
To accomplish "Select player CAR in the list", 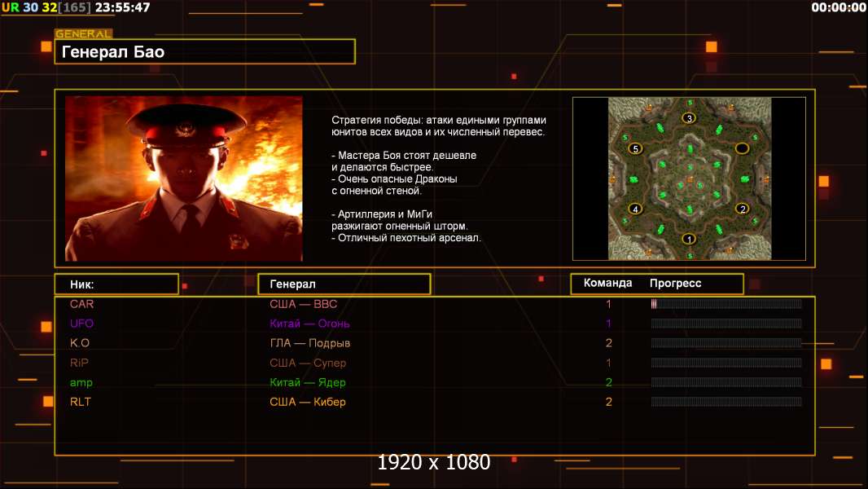I will (x=82, y=304).
